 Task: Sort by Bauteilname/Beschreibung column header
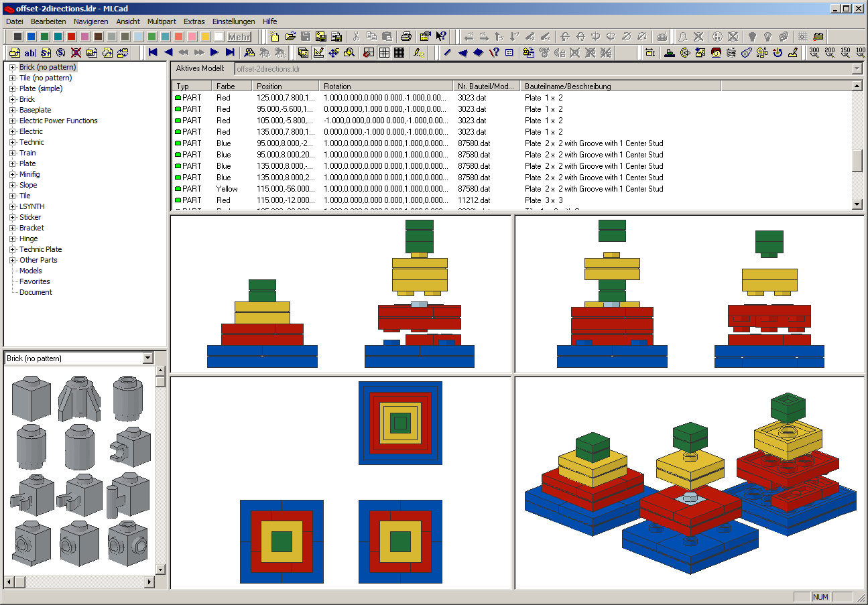coord(621,86)
